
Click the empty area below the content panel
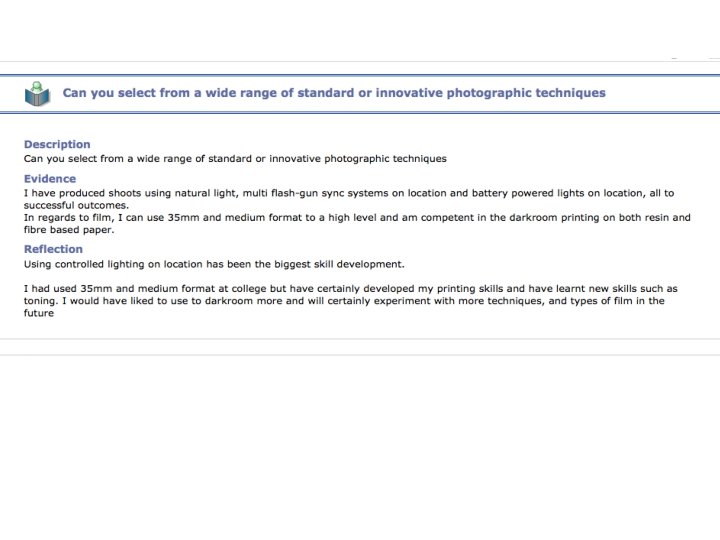coord(360,440)
